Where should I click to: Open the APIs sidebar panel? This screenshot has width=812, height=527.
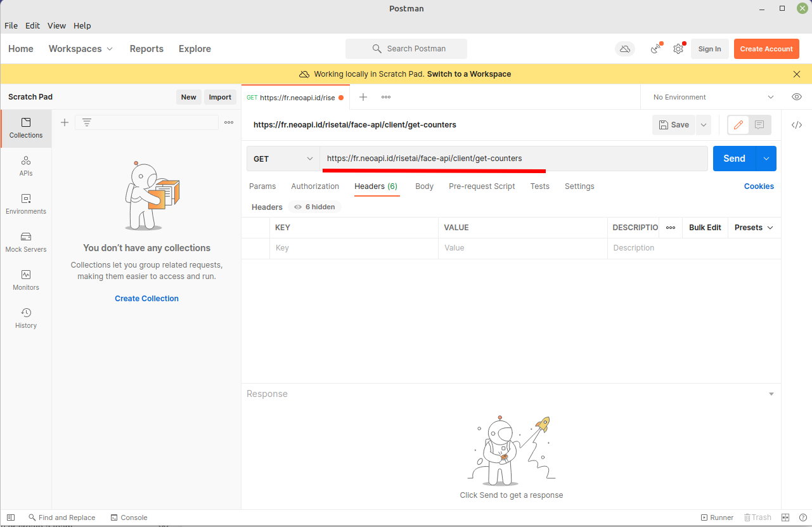point(26,166)
